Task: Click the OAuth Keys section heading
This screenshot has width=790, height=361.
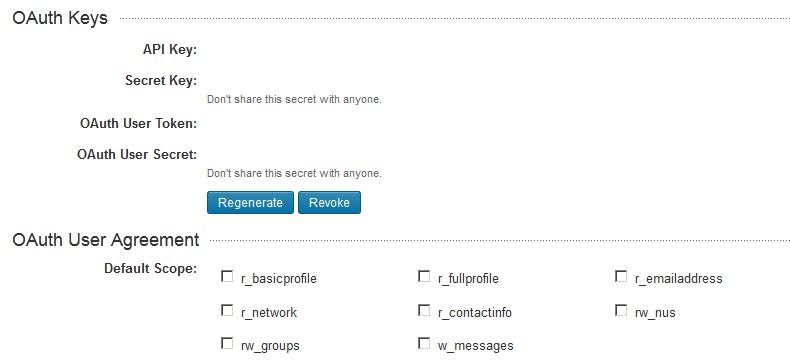Action: 60,18
